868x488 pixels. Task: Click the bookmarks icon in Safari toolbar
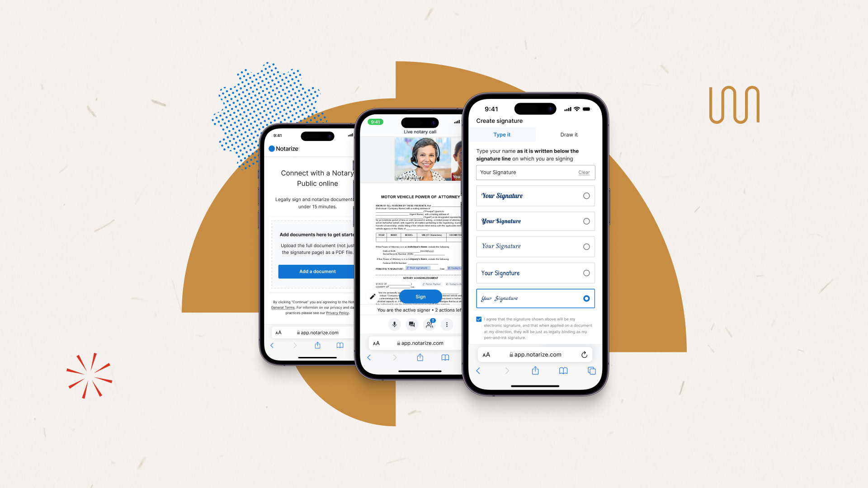coord(563,371)
